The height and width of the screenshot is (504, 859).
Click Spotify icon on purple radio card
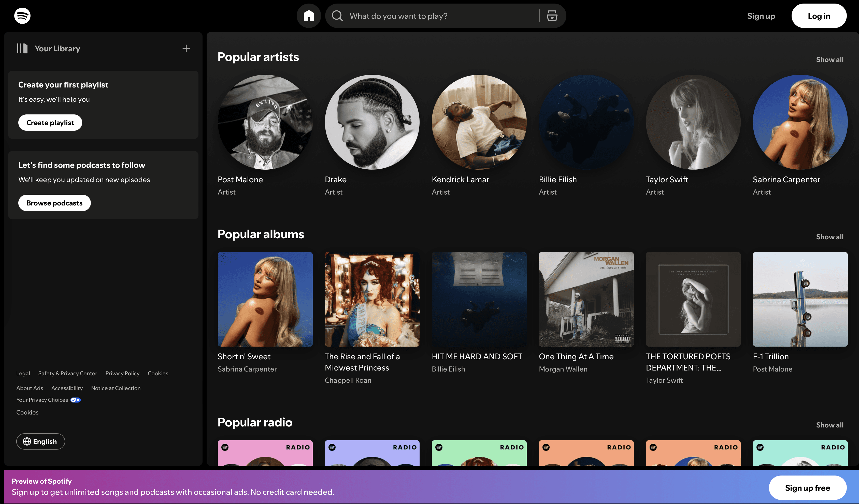[x=332, y=448]
